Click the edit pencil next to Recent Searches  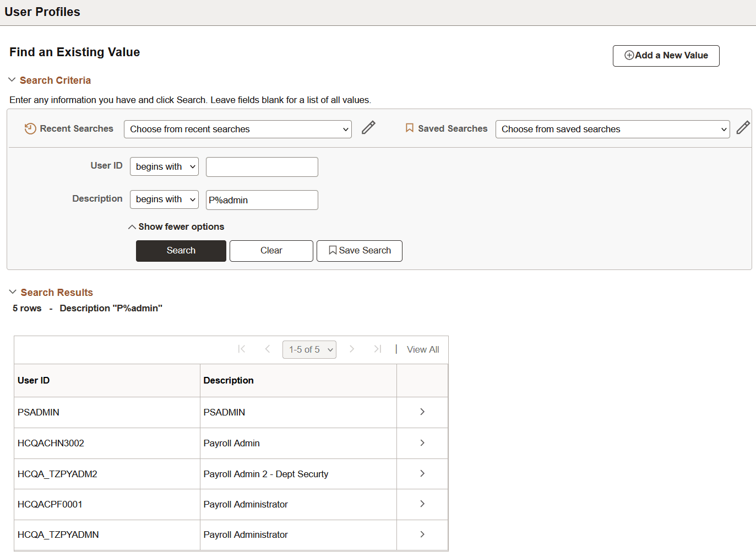pyautogui.click(x=368, y=127)
